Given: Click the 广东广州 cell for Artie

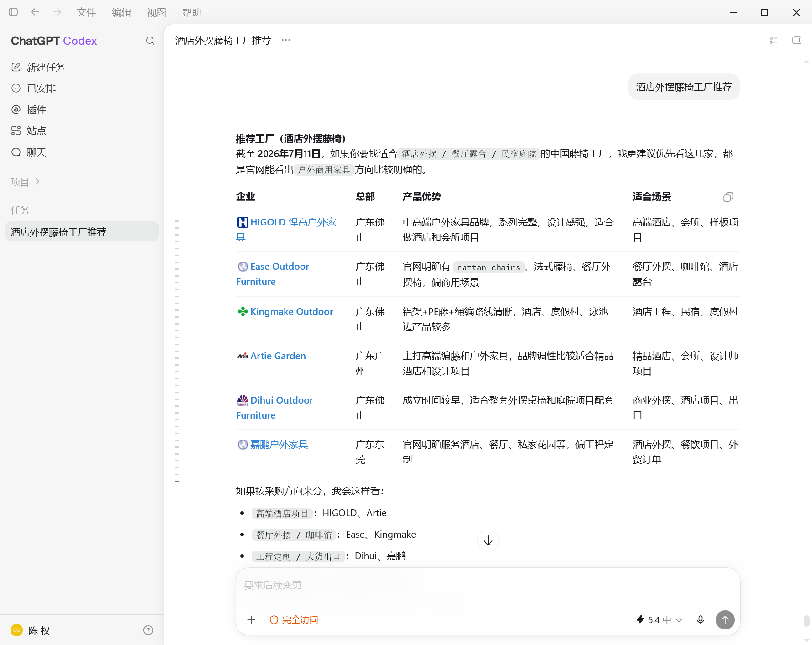Looking at the screenshot, I should pyautogui.click(x=370, y=363).
